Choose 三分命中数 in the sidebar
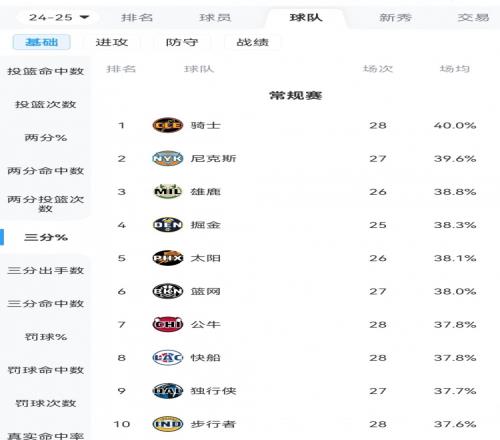This screenshot has height=440, width=500. (45, 303)
